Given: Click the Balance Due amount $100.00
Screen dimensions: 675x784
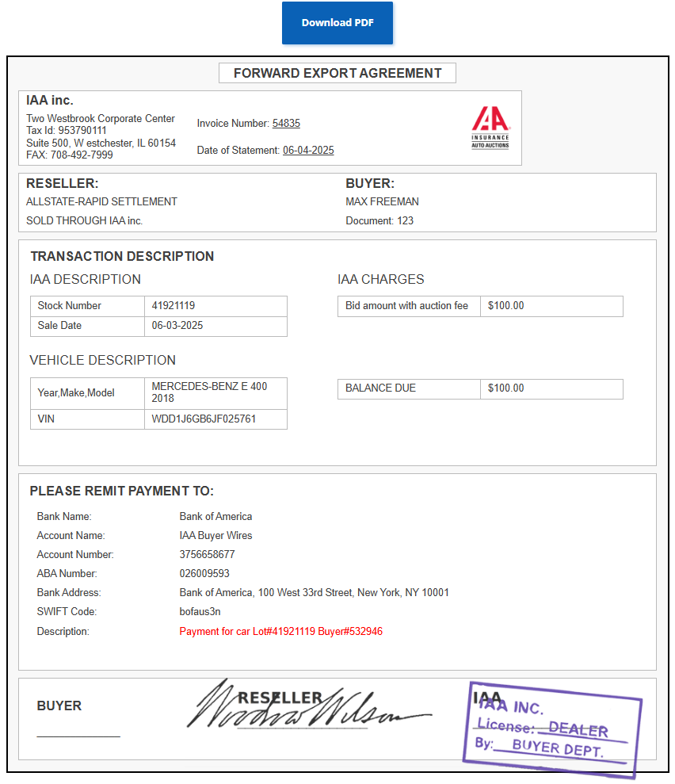Looking at the screenshot, I should tap(551, 389).
